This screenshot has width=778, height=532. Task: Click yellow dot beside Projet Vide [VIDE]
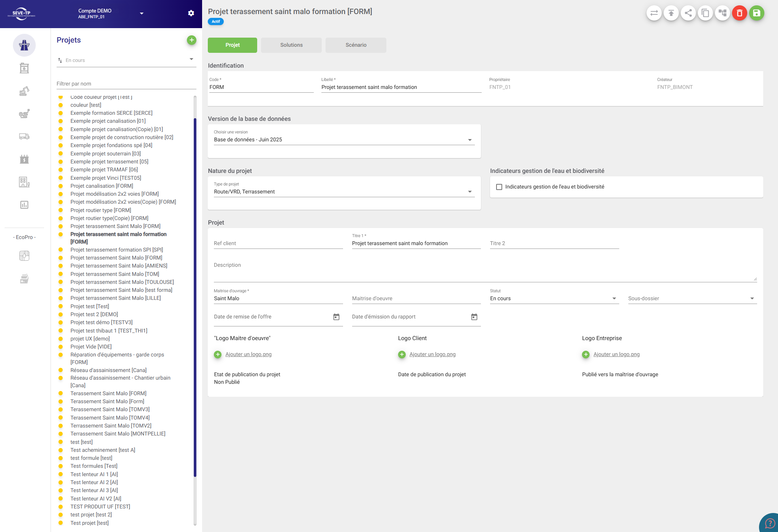pyautogui.click(x=60, y=347)
